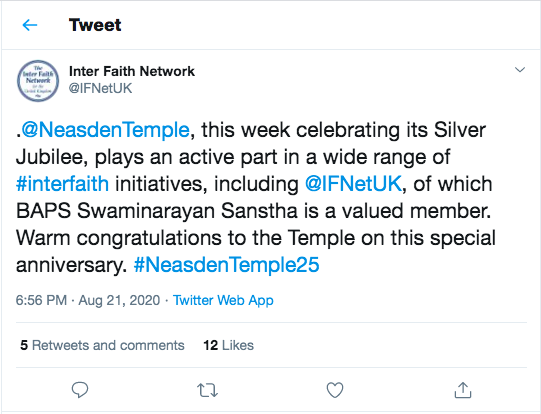541x414 pixels.
Task: Open the reply speech bubble icon
Action: [80, 390]
